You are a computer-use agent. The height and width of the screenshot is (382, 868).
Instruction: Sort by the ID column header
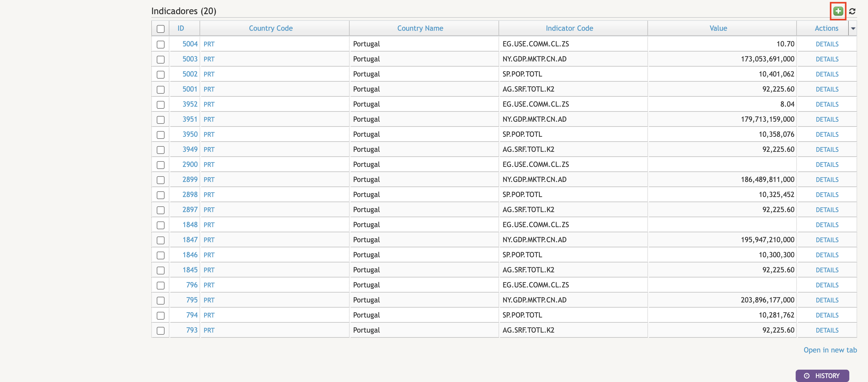(x=181, y=28)
